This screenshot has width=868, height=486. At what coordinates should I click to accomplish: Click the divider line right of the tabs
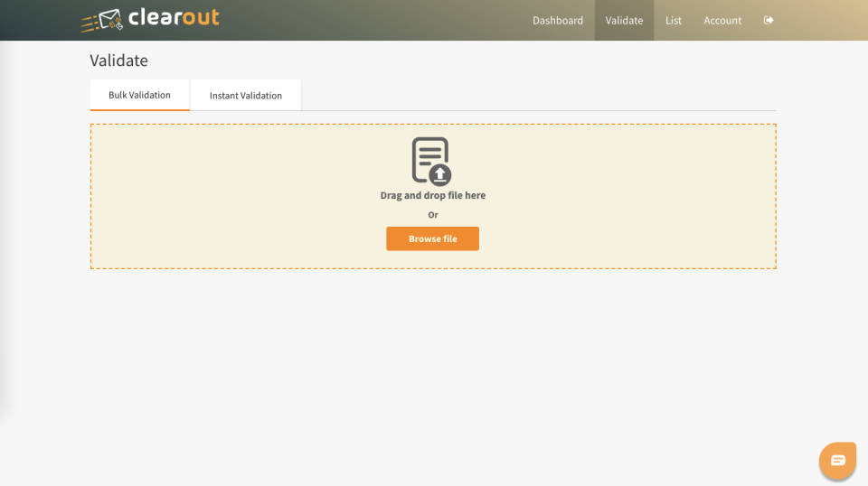click(x=542, y=110)
